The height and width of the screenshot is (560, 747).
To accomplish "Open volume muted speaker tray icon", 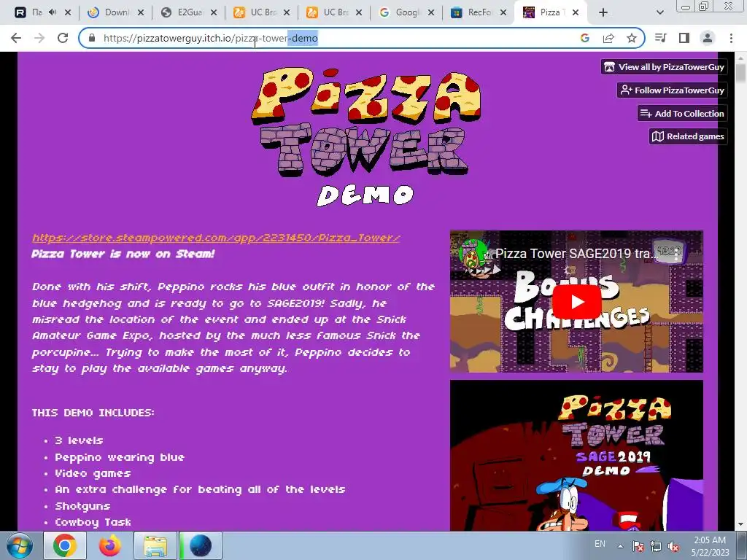I will pos(673,546).
